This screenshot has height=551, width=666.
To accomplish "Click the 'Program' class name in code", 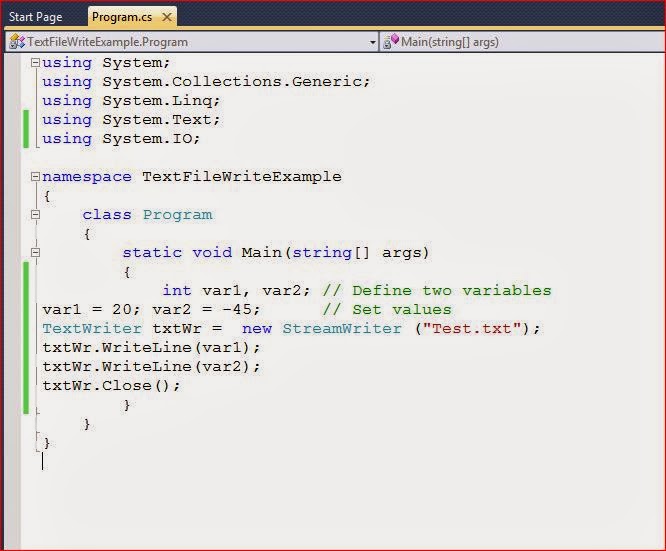I will pos(178,215).
